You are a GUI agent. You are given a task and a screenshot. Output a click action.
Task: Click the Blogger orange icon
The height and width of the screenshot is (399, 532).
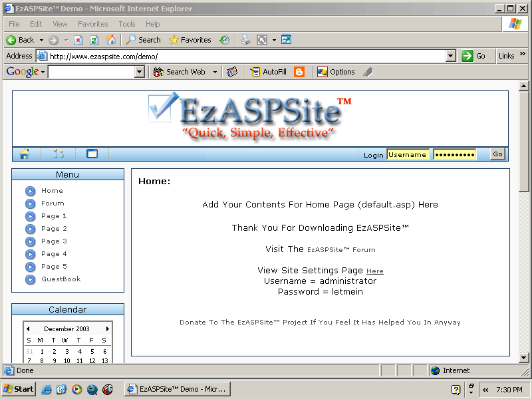tap(299, 72)
